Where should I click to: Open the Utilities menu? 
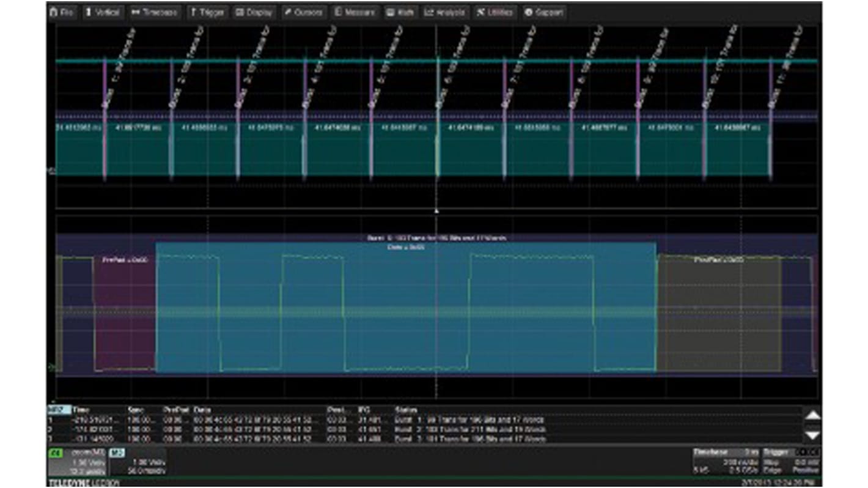[x=495, y=12]
